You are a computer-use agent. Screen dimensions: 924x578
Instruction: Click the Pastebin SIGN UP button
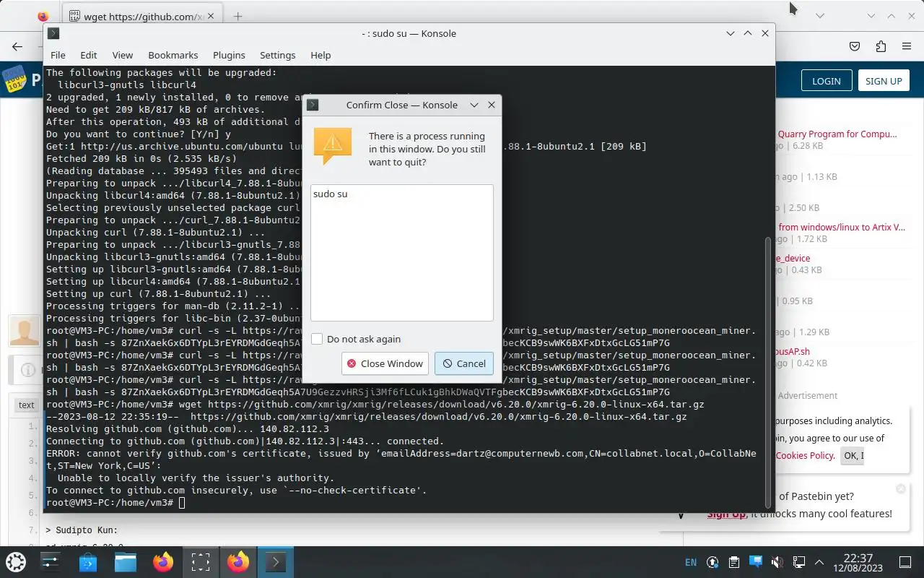click(x=884, y=81)
